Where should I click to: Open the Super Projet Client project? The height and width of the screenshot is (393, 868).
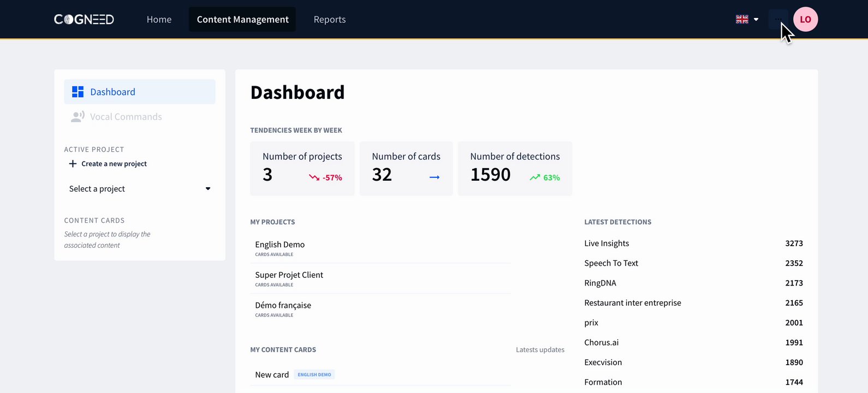point(381,278)
